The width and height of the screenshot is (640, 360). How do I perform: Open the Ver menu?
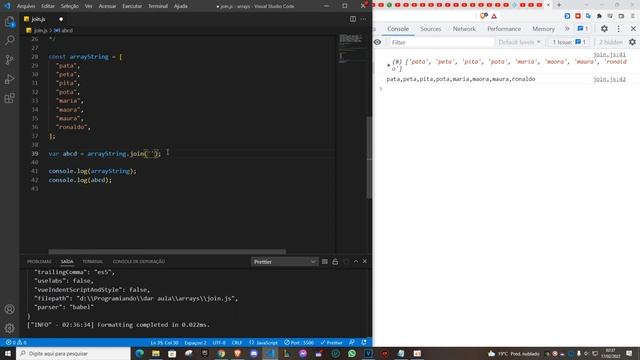(88, 6)
